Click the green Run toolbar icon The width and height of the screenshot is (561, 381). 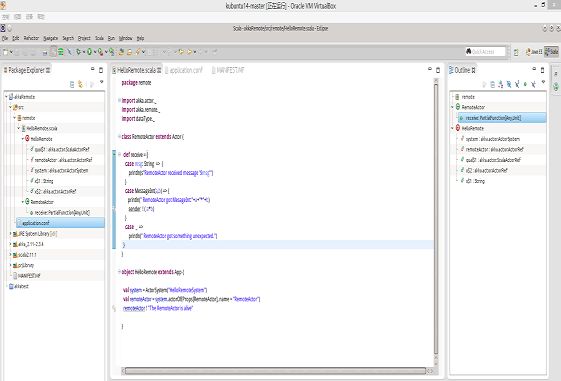point(89,52)
